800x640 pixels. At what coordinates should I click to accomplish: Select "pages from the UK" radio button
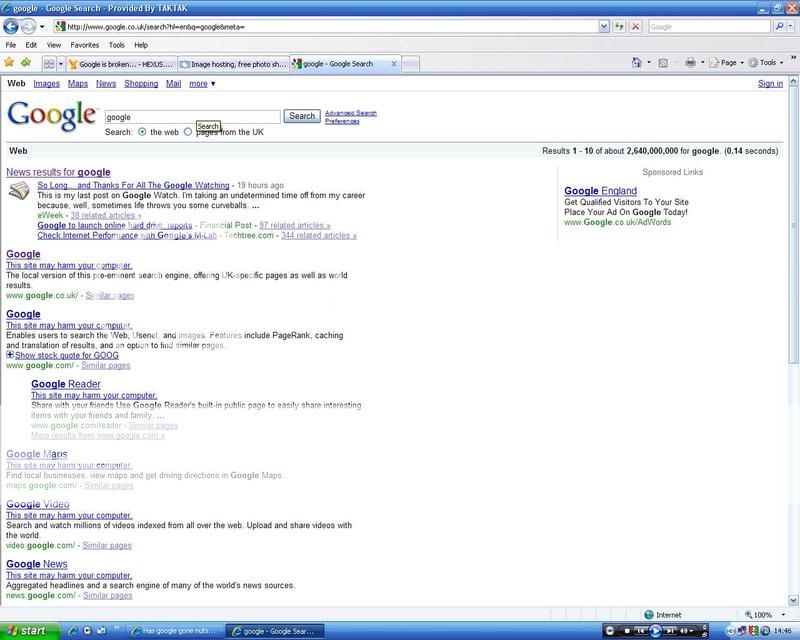[x=188, y=132]
